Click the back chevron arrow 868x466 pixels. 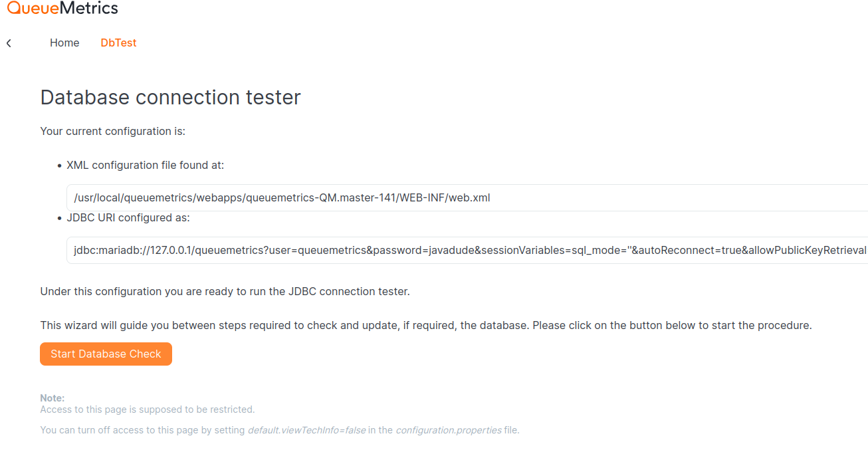click(x=9, y=43)
